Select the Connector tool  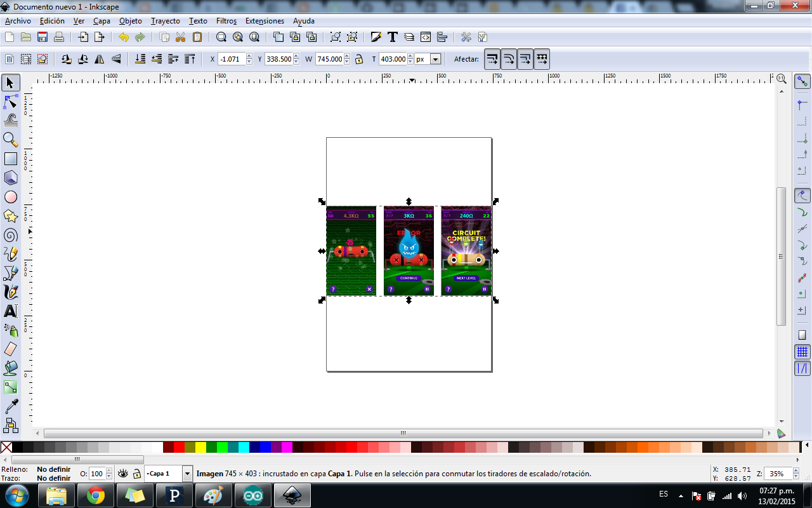(x=11, y=425)
